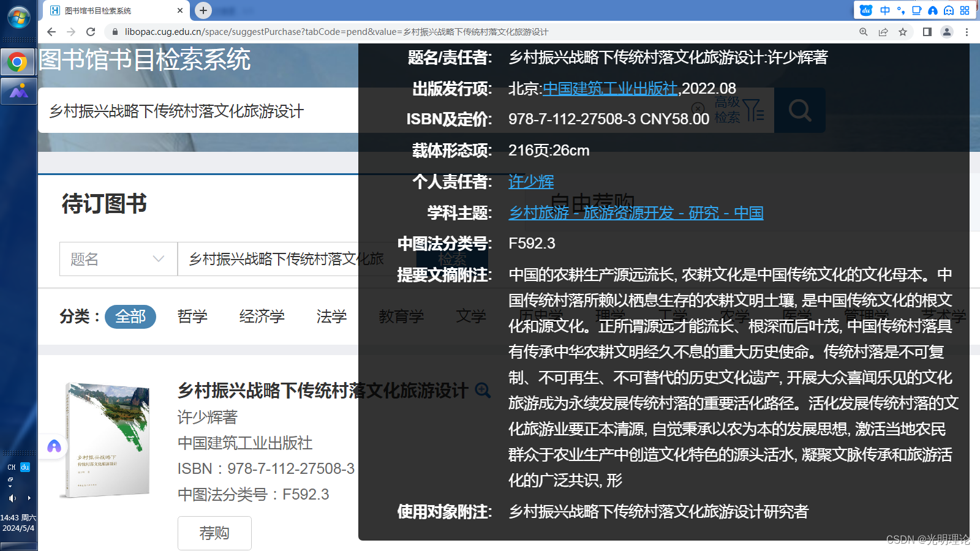Click the classification number F592.3 in popup
This screenshot has width=980, height=551.
[532, 244]
